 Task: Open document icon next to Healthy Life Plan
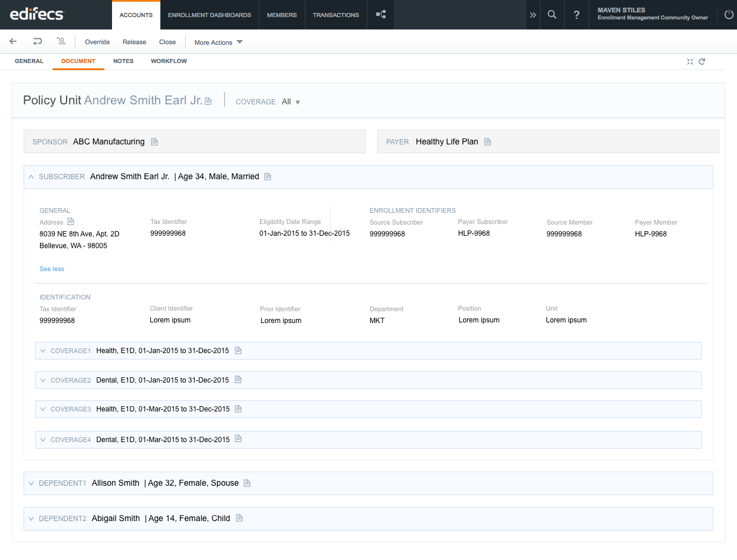[x=488, y=141]
